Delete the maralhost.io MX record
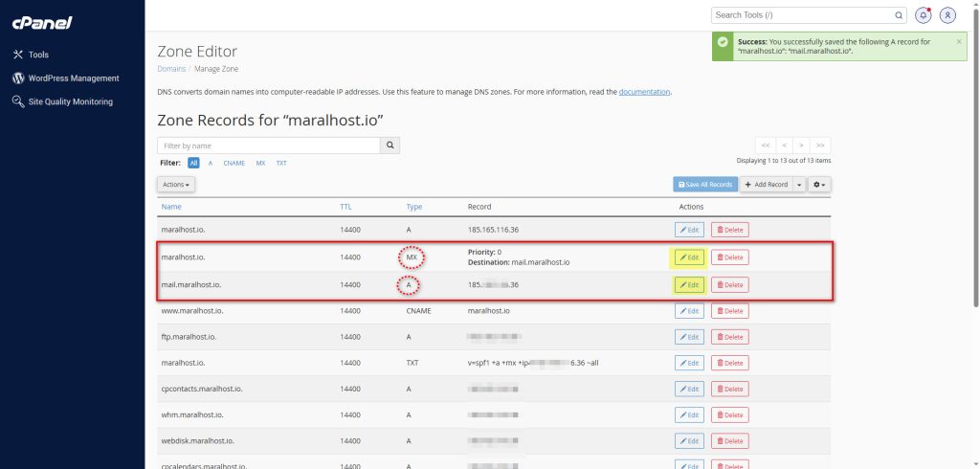The width and height of the screenshot is (980, 469). point(729,257)
